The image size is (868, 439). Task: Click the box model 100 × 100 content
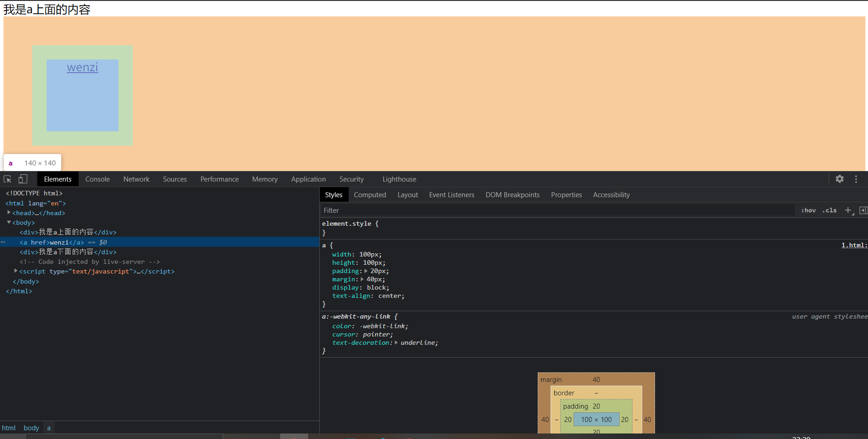[x=596, y=419]
